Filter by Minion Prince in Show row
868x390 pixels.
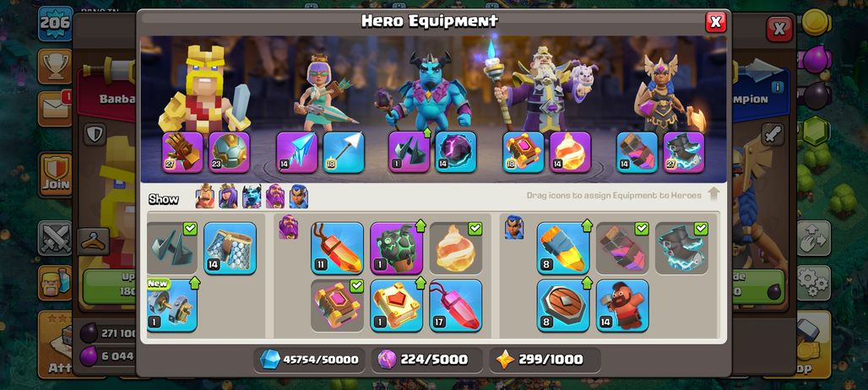pyautogui.click(x=252, y=197)
